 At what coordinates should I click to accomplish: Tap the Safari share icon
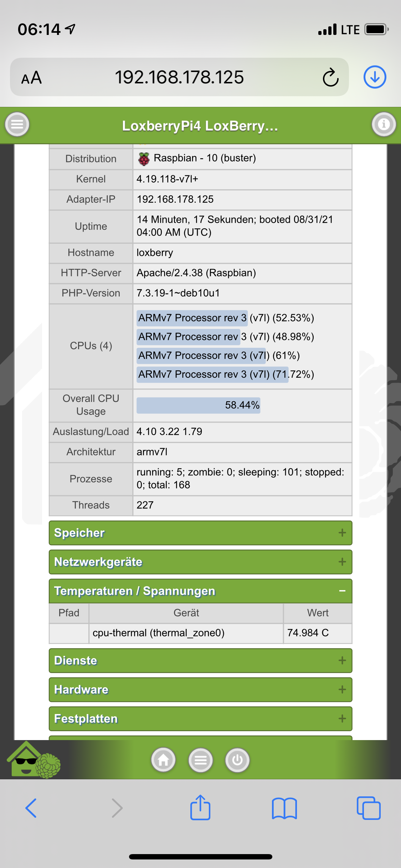(x=200, y=807)
